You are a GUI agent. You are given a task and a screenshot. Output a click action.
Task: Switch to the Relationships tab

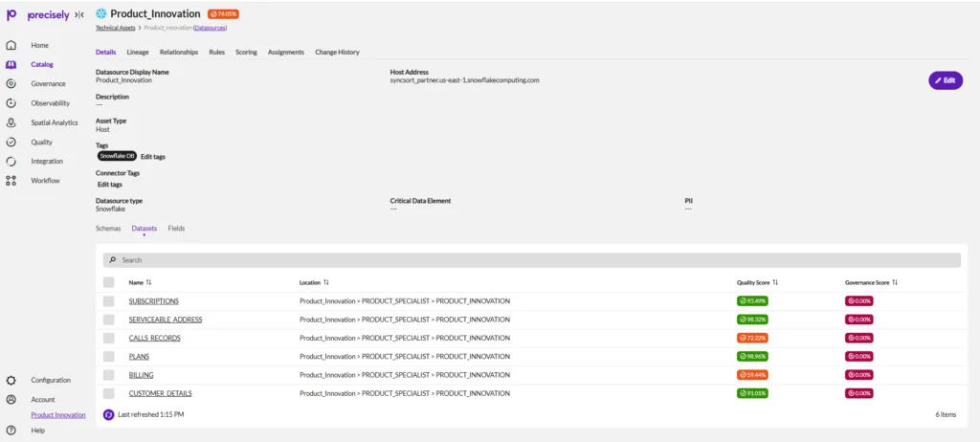(179, 53)
